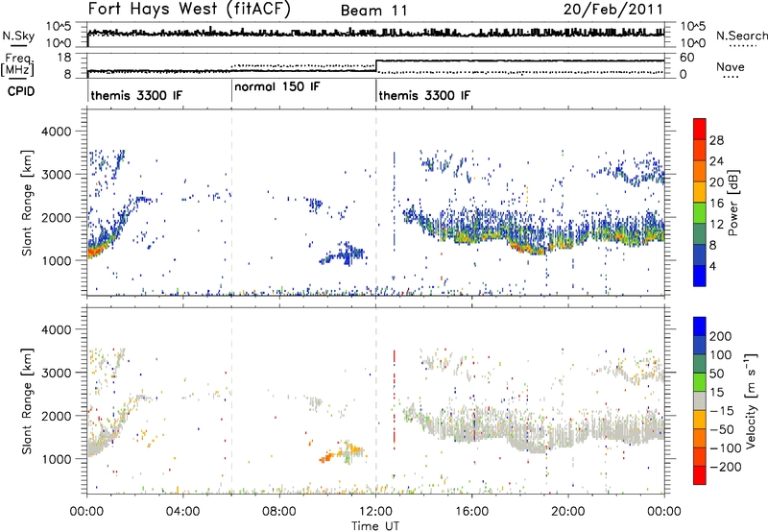
Task: Click the "Freq. [MHz]" axis label
Action: coord(17,65)
